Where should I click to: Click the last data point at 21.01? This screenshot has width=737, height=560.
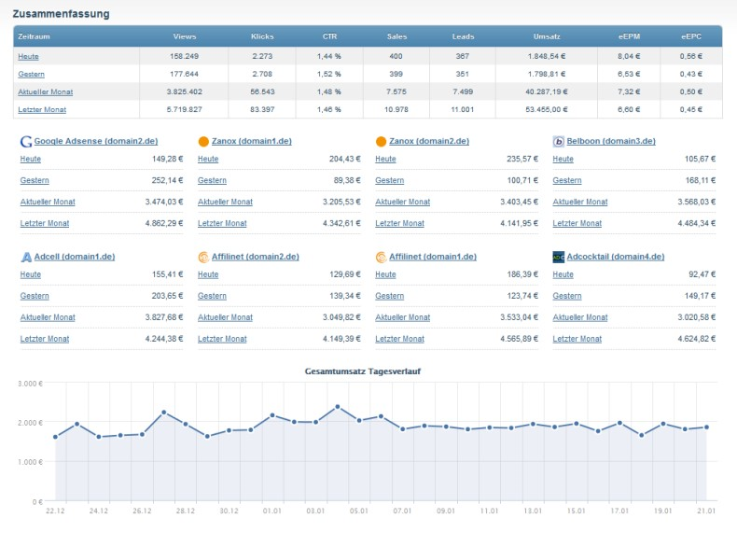click(x=706, y=427)
